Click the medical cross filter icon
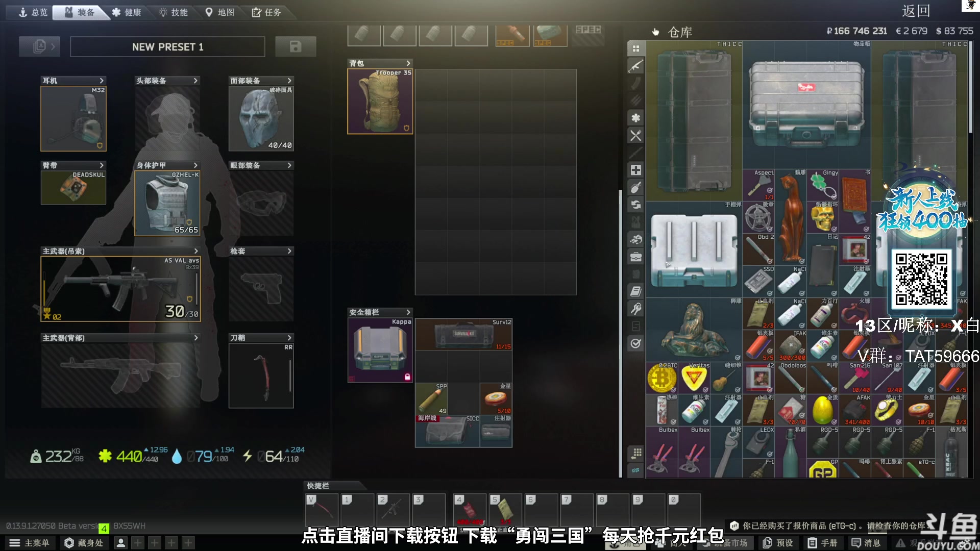Viewport: 980px width, 551px height. tap(635, 170)
